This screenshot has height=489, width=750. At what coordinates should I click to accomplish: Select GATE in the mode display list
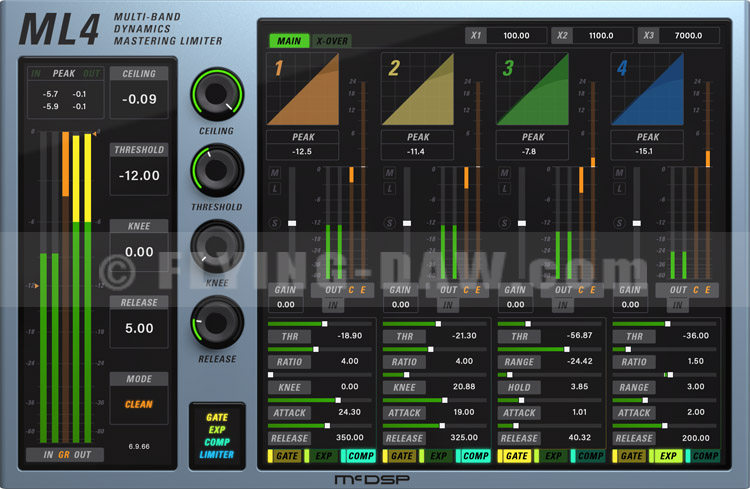pos(217,418)
